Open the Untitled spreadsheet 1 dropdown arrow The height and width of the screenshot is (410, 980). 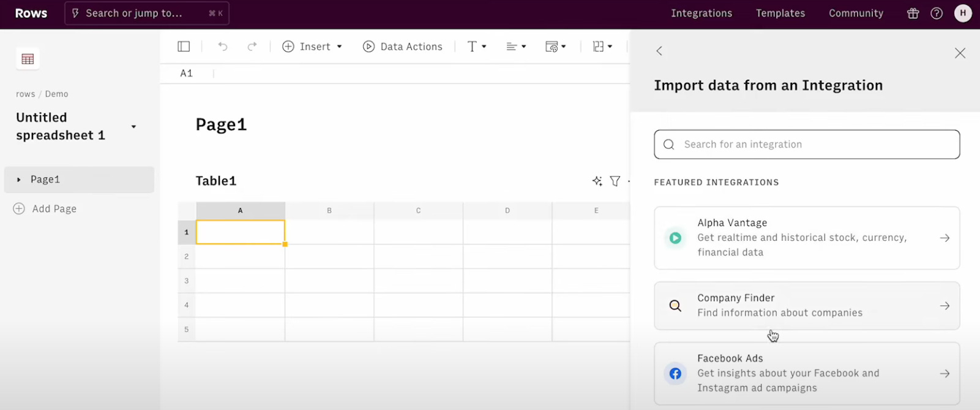(133, 127)
